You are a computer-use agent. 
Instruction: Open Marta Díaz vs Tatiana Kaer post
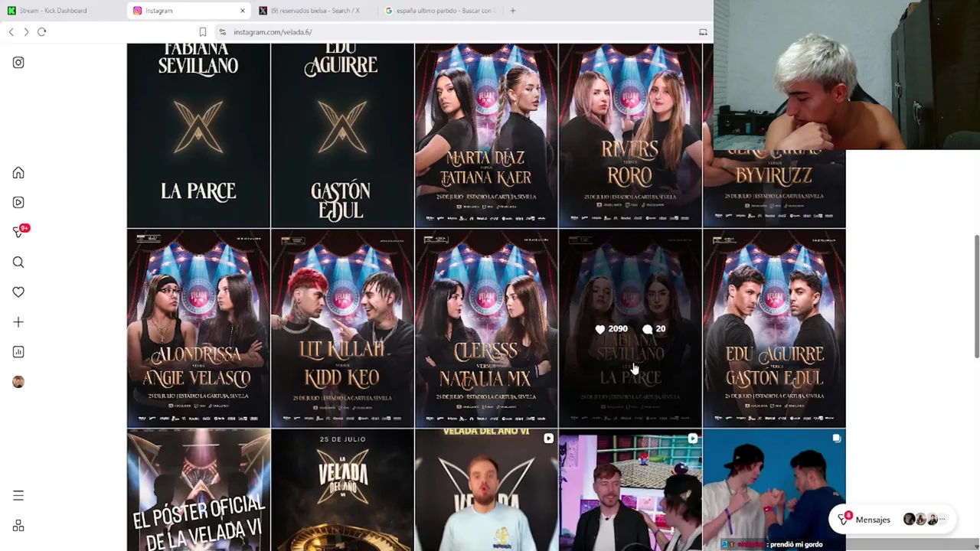pos(486,135)
